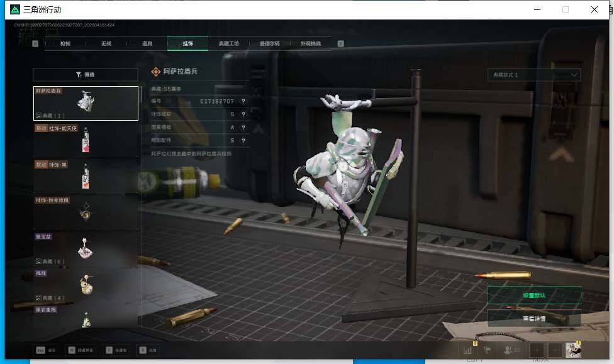This screenshot has height=364, width=614.
Task: Click help icon beside 挂饰炫彩 rating
Action: (x=243, y=114)
